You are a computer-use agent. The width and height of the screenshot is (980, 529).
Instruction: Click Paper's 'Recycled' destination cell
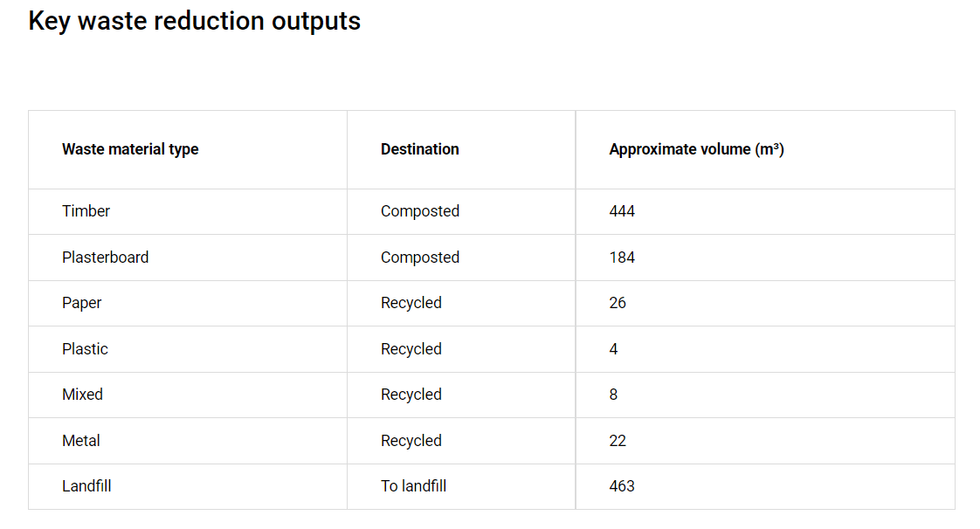click(x=411, y=303)
